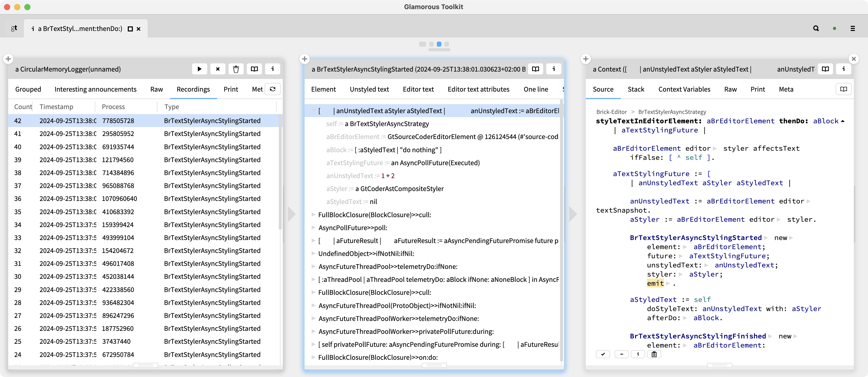Screen dimensions: 868x377
Task: Click the clipboard icon under the source editor
Action: coord(654,354)
